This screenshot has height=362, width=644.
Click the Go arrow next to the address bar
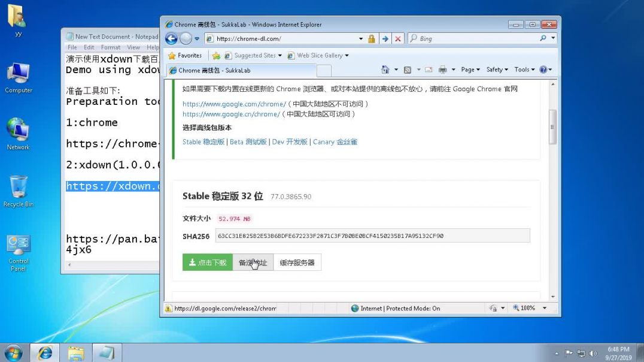coord(385,39)
